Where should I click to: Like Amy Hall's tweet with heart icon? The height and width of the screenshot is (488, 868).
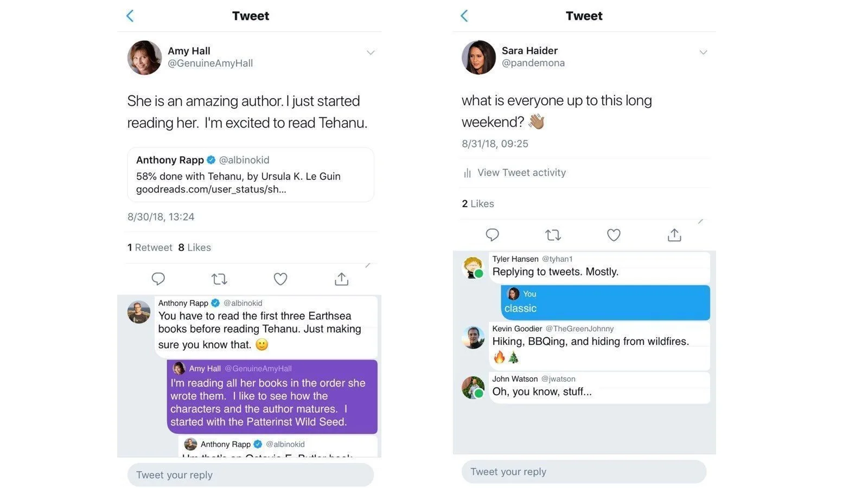coord(280,279)
